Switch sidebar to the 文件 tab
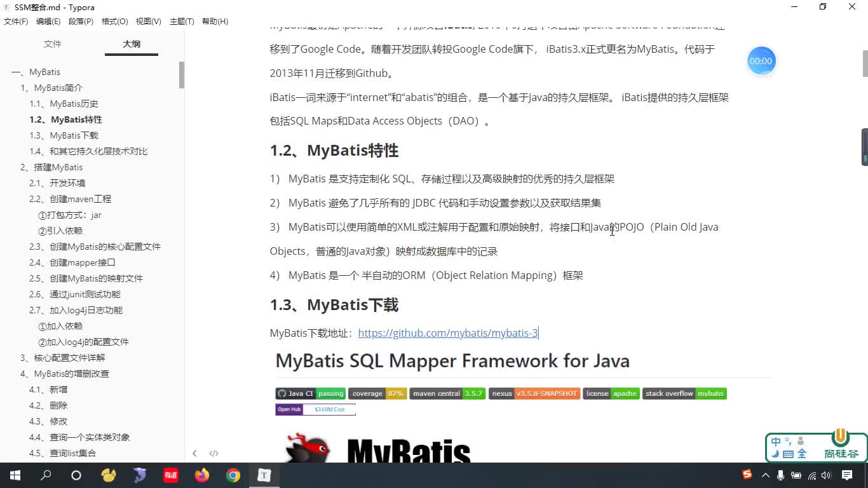Image resolution: width=868 pixels, height=488 pixels. pos(53,44)
